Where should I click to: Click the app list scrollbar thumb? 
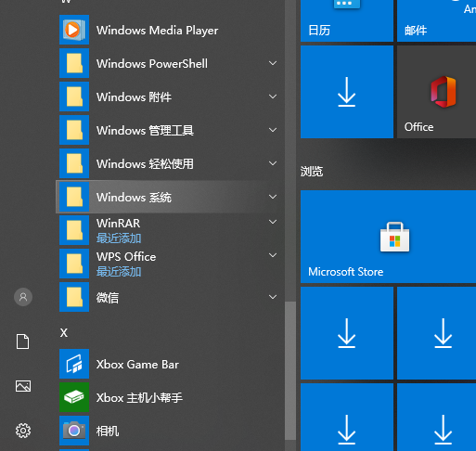(290, 370)
